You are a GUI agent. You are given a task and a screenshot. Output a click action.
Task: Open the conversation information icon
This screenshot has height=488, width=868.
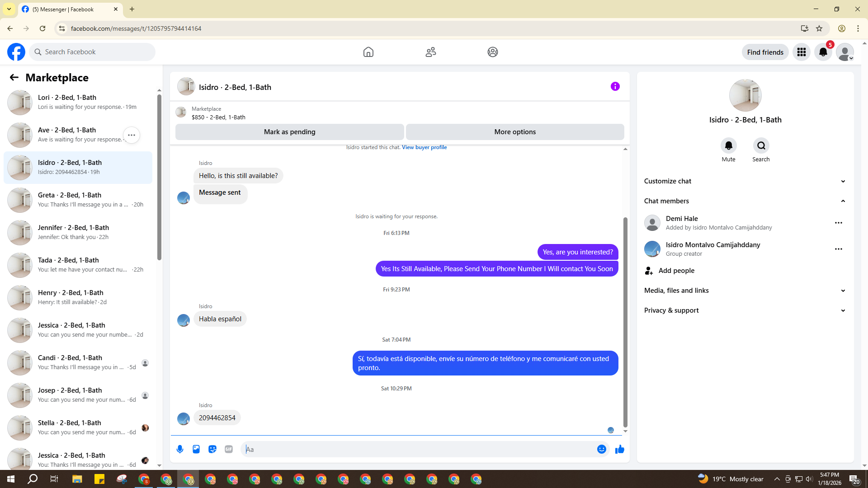615,86
